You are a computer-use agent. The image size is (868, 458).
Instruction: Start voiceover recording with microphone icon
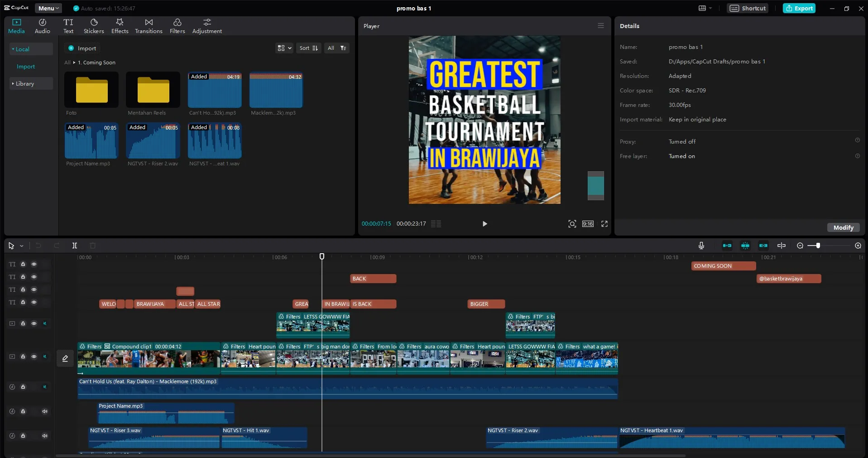click(x=701, y=246)
